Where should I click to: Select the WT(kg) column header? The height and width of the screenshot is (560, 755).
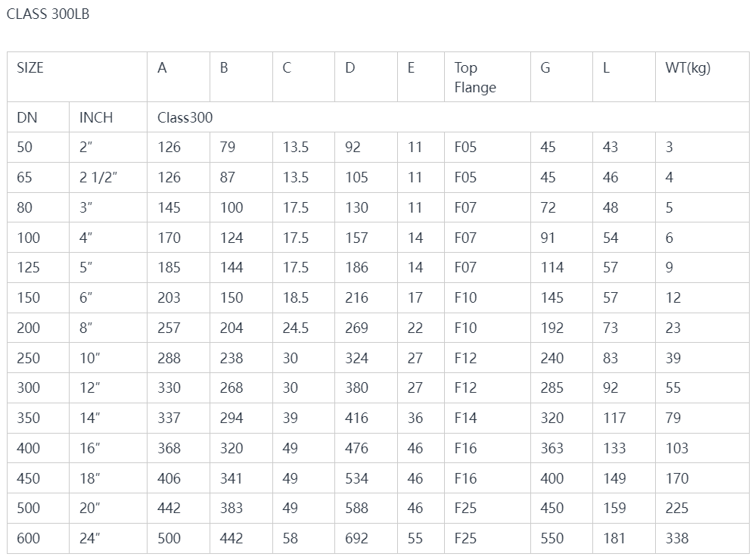(702, 76)
